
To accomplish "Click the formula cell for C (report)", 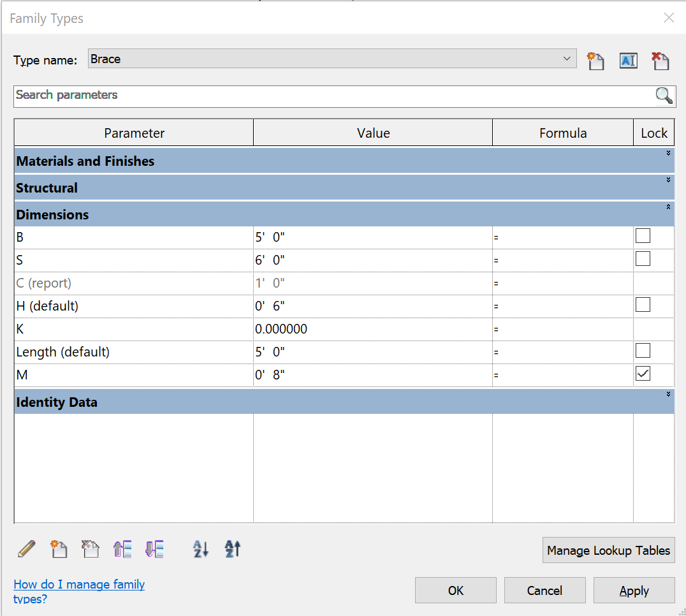I will (x=563, y=284).
